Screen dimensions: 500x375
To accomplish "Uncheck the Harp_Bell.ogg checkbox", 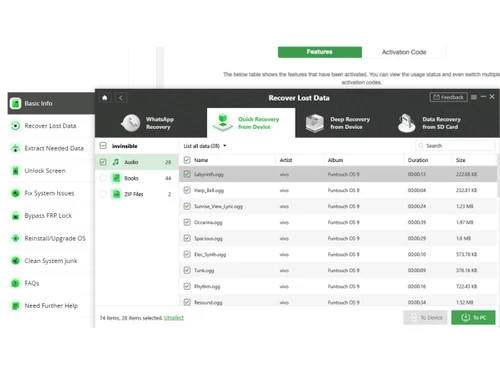I will tap(187, 190).
